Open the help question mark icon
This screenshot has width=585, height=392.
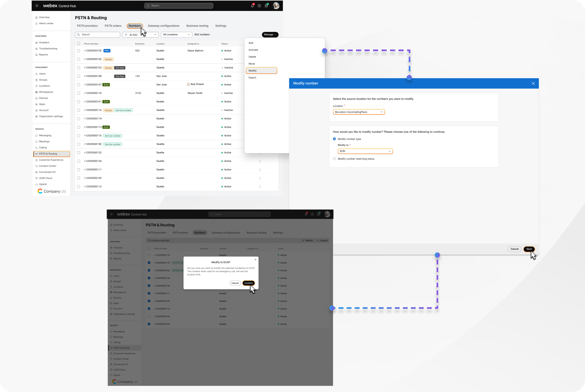[259, 6]
